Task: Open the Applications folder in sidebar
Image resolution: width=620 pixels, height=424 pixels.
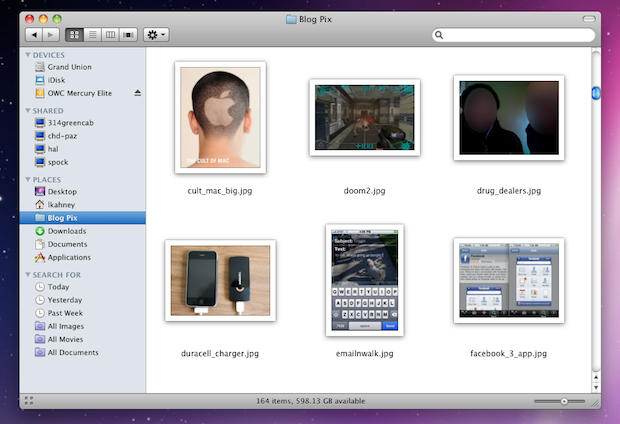Action: pos(69,257)
